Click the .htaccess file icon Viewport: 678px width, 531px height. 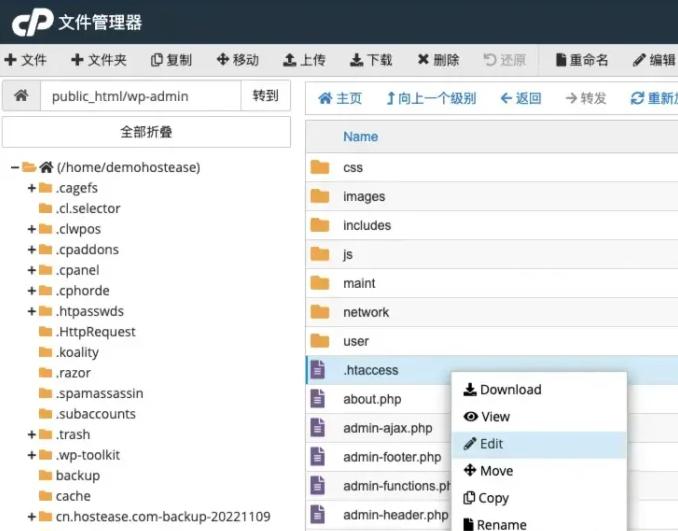(x=318, y=370)
